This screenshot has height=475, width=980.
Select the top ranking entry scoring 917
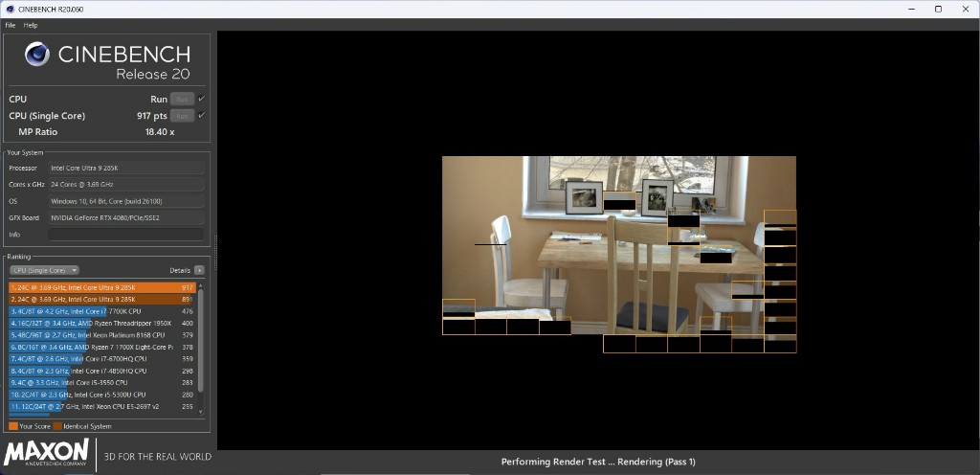(100, 286)
